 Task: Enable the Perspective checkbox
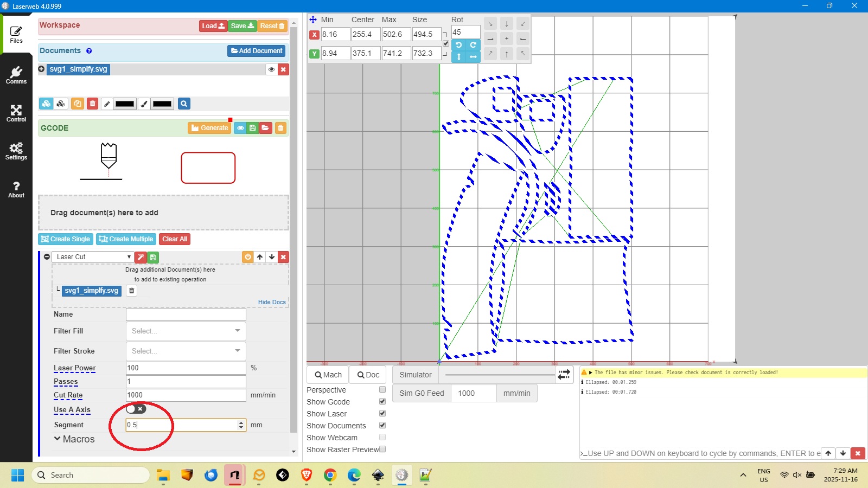pyautogui.click(x=382, y=390)
